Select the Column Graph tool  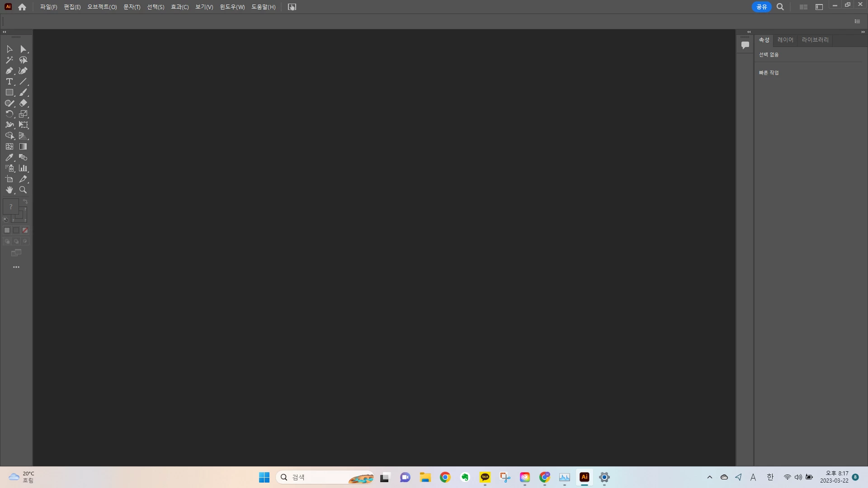click(24, 168)
